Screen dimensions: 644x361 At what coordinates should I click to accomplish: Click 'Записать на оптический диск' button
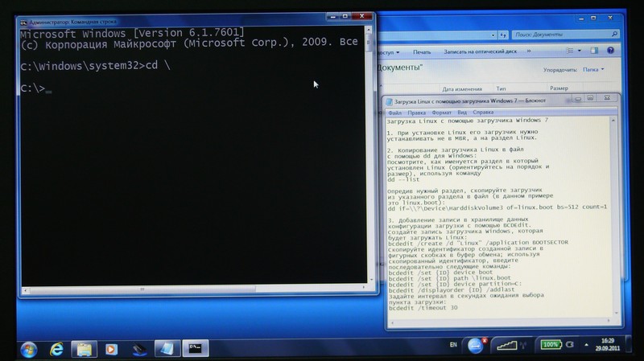click(480, 51)
